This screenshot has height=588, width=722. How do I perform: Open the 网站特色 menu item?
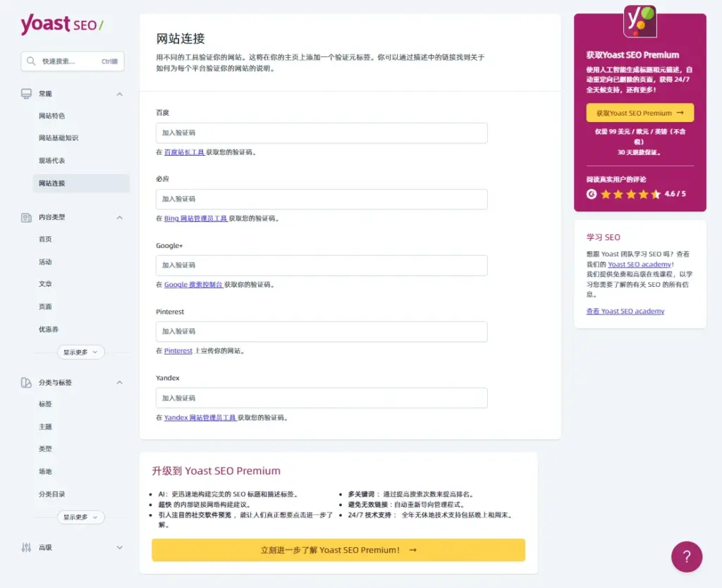[51, 116]
